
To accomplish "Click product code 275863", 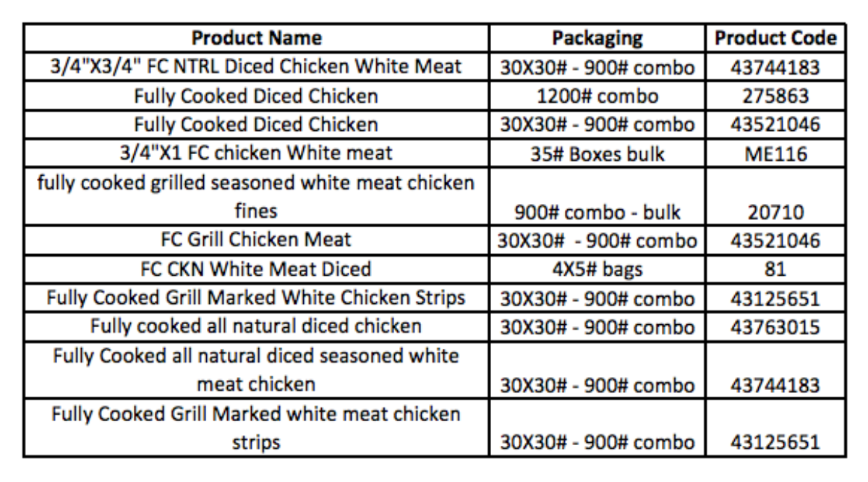I will (775, 96).
